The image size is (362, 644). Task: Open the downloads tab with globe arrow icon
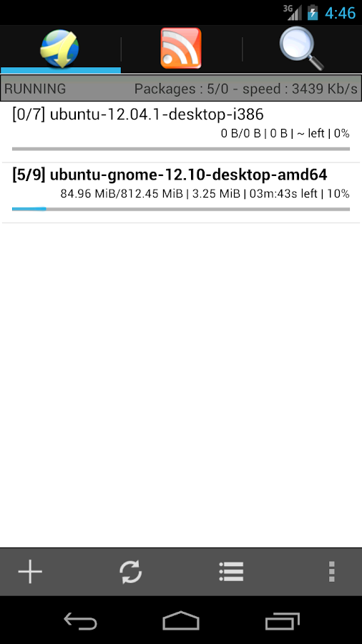[60, 49]
